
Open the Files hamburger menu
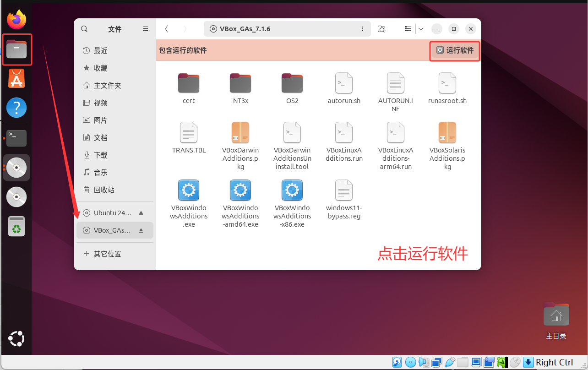[146, 29]
